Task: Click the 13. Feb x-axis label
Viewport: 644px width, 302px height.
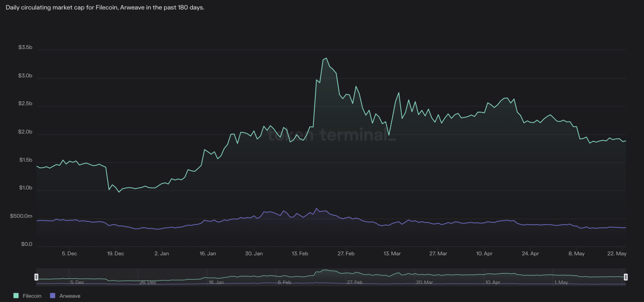Action: (299, 253)
